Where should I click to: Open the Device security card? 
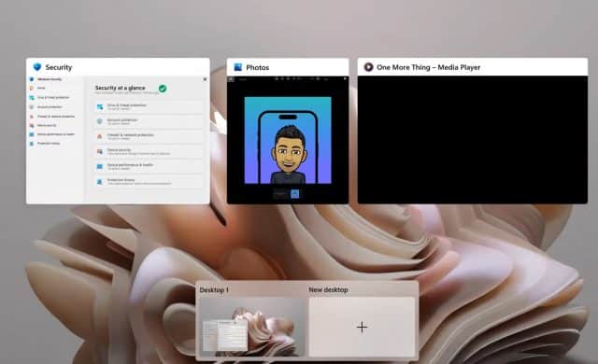pos(149,151)
